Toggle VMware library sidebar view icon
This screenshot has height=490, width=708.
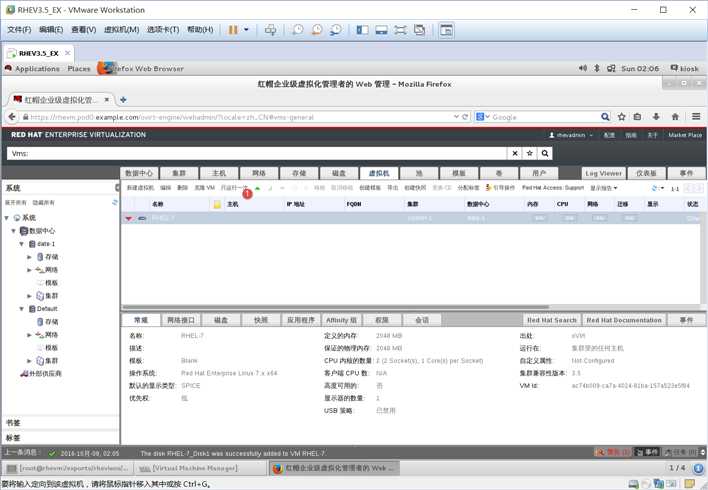pos(362,30)
